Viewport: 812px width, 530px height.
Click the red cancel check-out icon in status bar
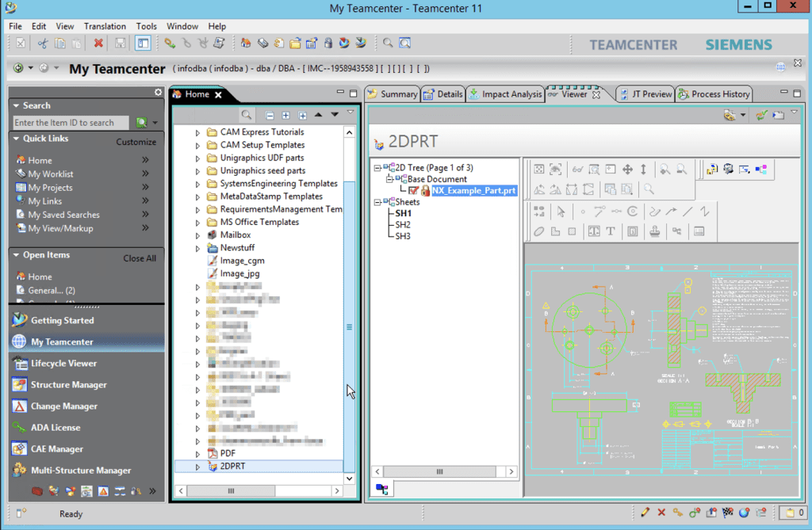tap(661, 513)
